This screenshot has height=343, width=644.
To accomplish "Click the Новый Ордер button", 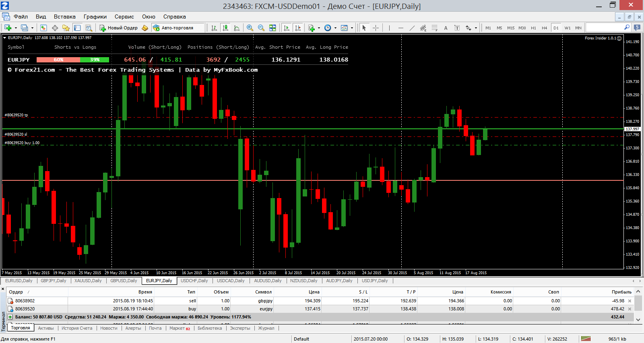I will pyautogui.click(x=119, y=28).
